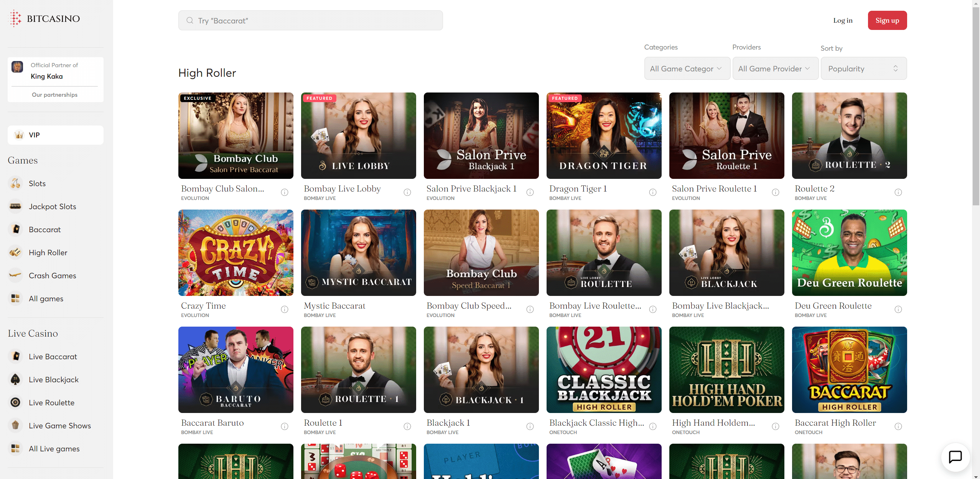Open the Classic Blackjack High Roller thumbnail

604,370
